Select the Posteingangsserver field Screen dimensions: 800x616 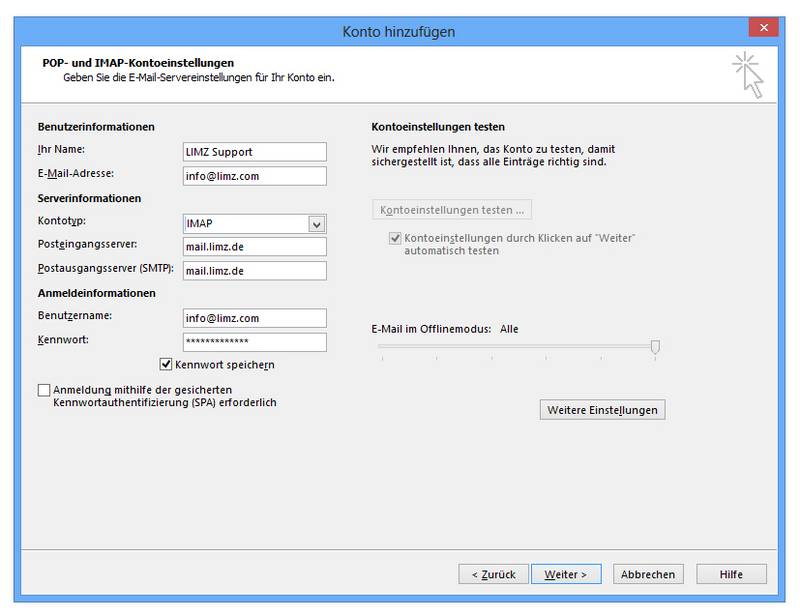pyautogui.click(x=255, y=247)
